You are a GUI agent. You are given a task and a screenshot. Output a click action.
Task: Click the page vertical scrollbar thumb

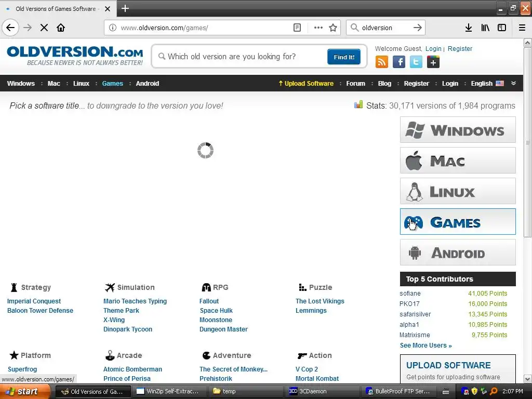point(528,142)
